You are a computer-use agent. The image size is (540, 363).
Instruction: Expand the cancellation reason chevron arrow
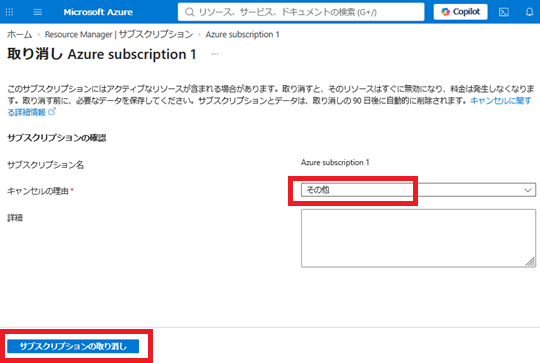tap(528, 190)
